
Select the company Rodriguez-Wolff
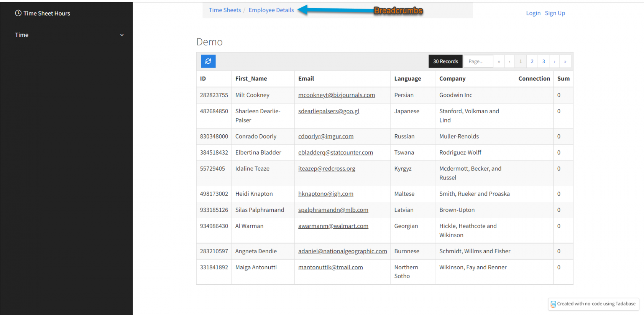(460, 153)
